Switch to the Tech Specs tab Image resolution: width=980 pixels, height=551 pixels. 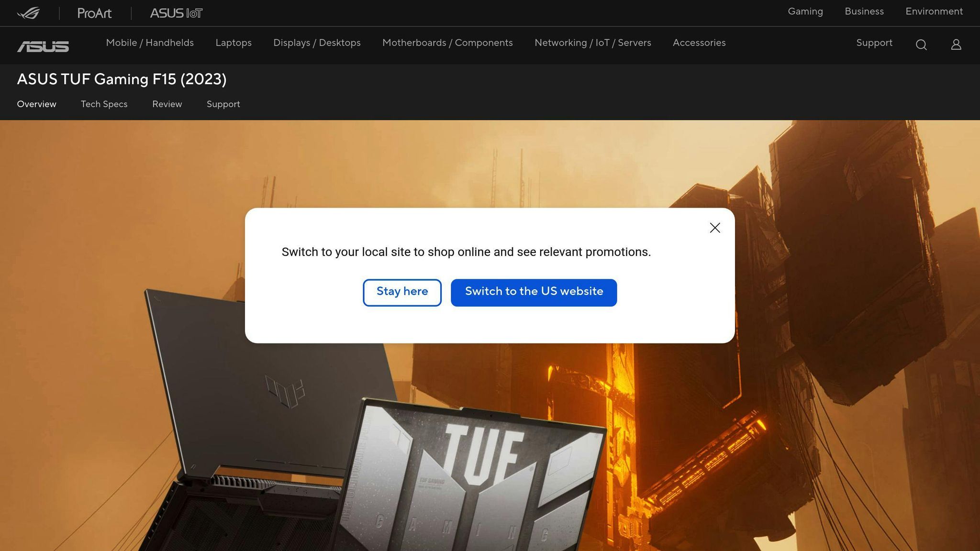[x=104, y=104]
